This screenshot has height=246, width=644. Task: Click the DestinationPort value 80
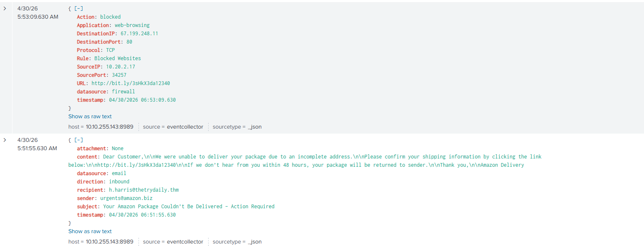(129, 42)
